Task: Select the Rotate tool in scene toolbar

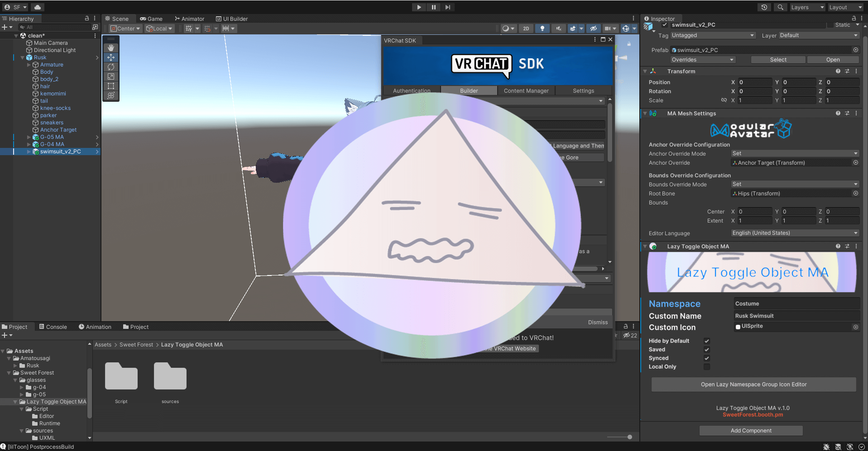Action: [x=111, y=67]
